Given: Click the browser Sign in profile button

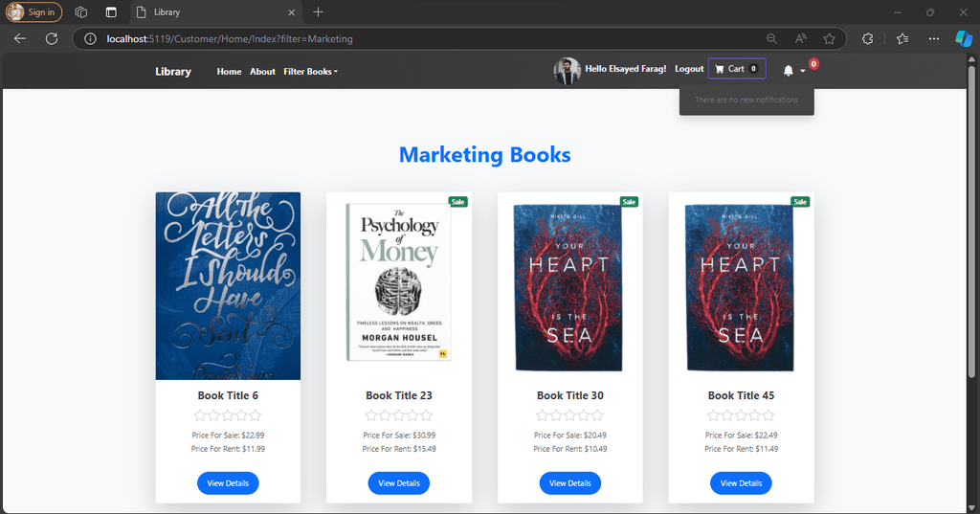Looking at the screenshot, I should click(33, 11).
